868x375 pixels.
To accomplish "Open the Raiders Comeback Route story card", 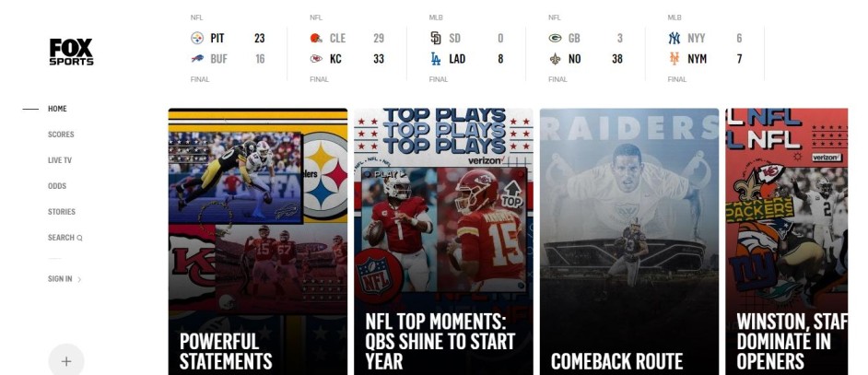I will pyautogui.click(x=629, y=241).
